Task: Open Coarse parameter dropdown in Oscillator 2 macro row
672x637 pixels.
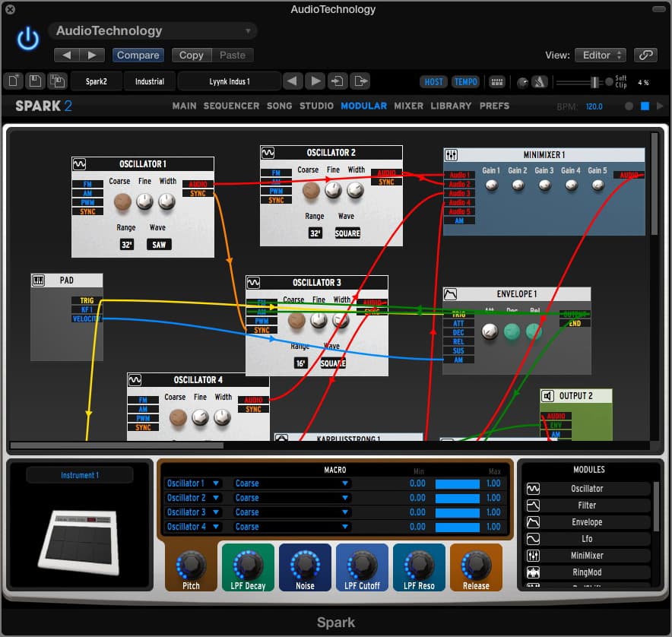Action: [x=291, y=498]
